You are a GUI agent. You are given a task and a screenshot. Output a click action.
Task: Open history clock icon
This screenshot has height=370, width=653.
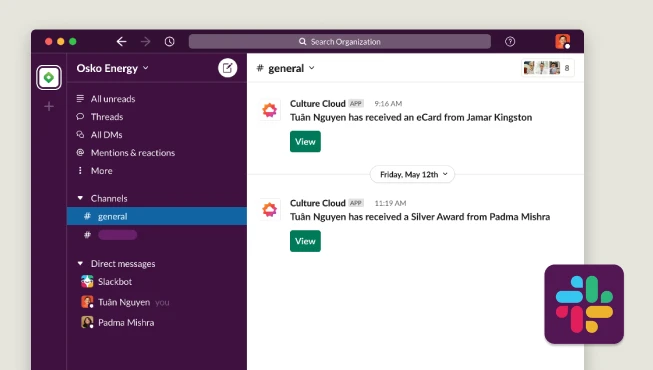tap(169, 42)
